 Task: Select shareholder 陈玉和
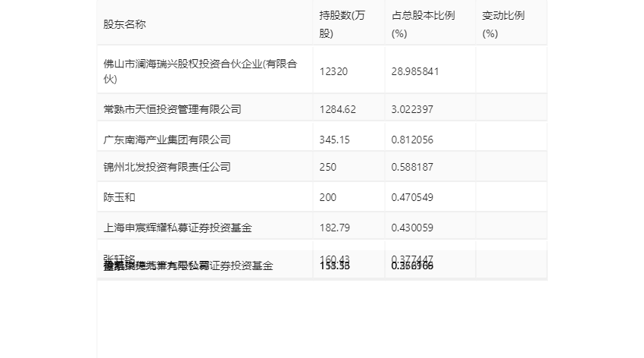[119, 197]
